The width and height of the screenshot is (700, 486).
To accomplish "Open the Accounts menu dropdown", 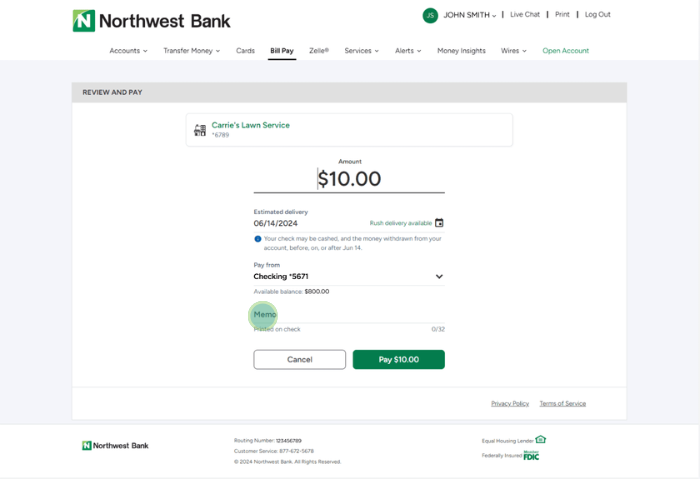I will tap(128, 50).
